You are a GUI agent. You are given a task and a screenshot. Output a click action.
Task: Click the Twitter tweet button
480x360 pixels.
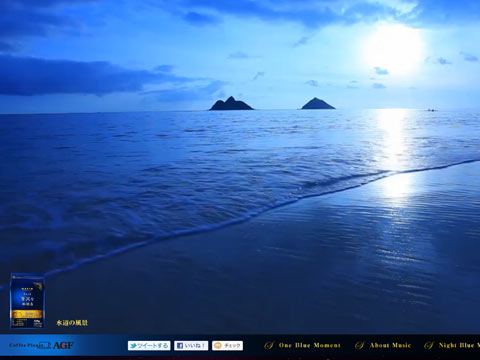click(x=149, y=346)
